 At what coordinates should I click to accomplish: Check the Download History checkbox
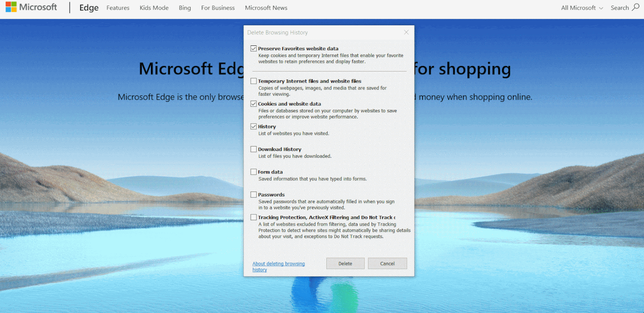pos(254,149)
